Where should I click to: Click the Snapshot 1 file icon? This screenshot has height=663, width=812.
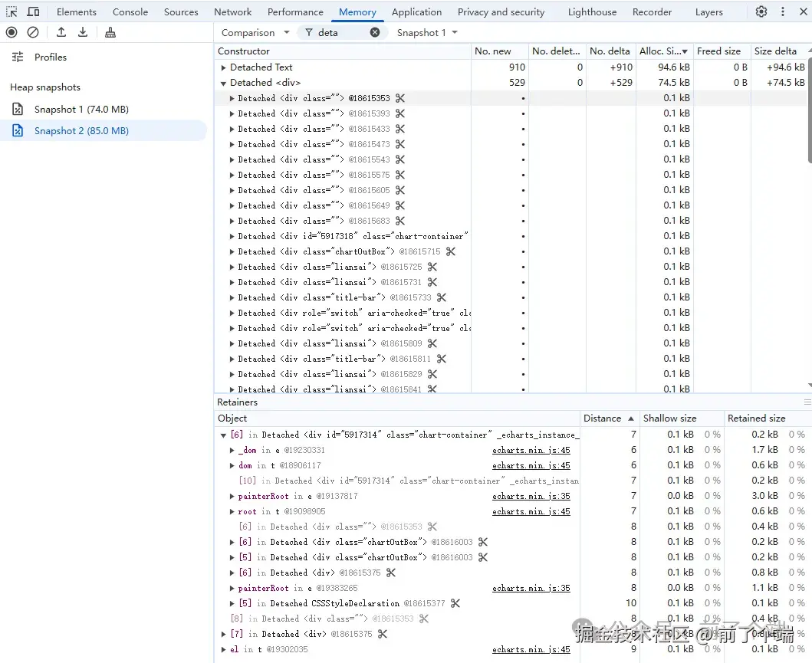click(x=18, y=109)
